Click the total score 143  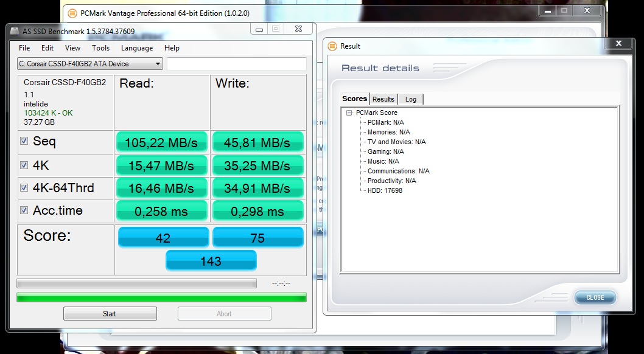(x=211, y=261)
